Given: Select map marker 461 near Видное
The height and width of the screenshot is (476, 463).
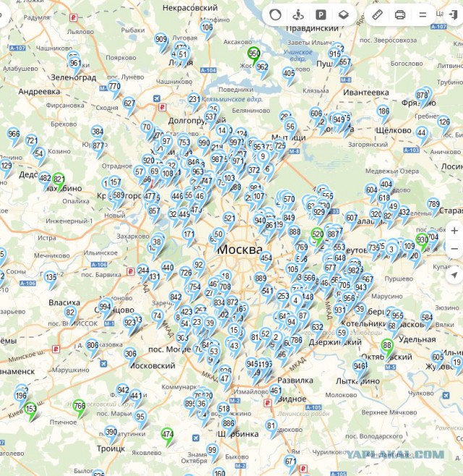Looking at the screenshot, I should tap(276, 391).
